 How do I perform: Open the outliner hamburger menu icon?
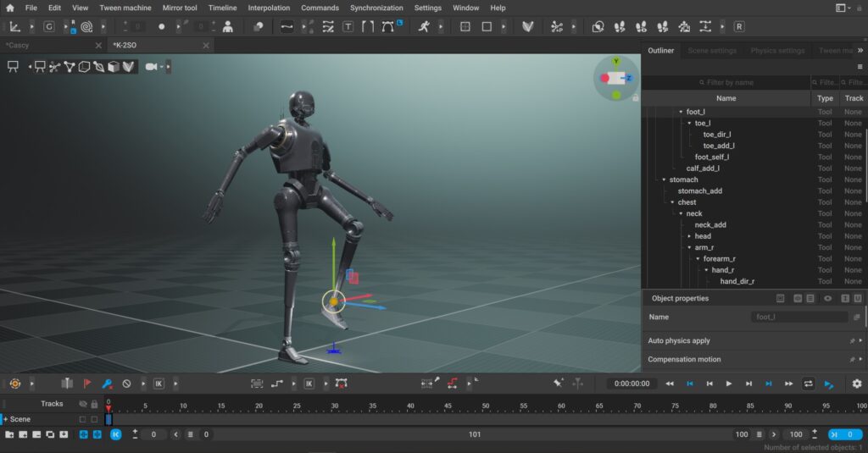click(x=860, y=66)
